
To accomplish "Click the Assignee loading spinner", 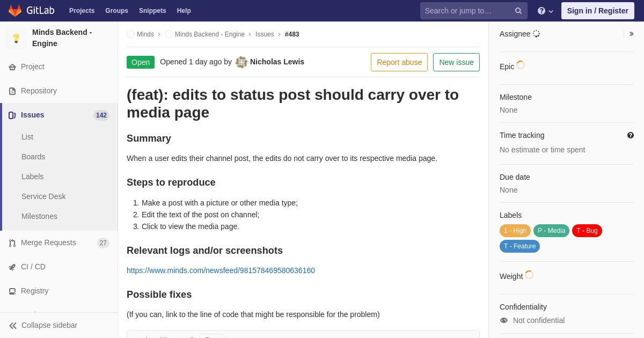I will coord(536,34).
